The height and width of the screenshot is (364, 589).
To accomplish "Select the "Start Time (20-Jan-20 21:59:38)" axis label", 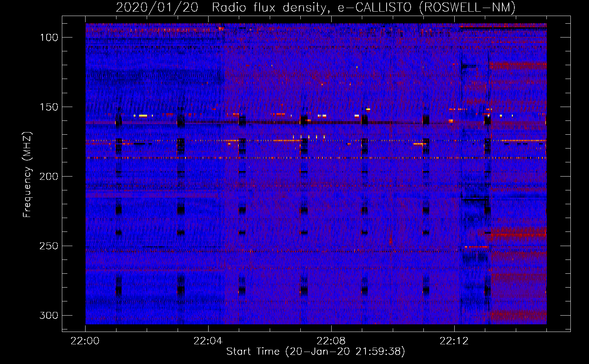I will (316, 352).
